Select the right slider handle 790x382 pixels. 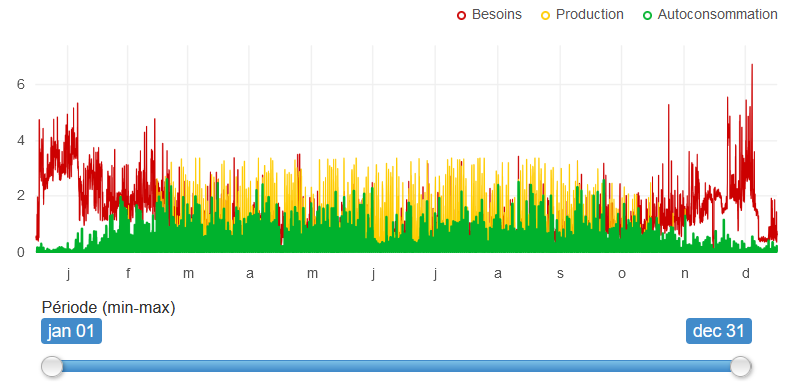741,366
